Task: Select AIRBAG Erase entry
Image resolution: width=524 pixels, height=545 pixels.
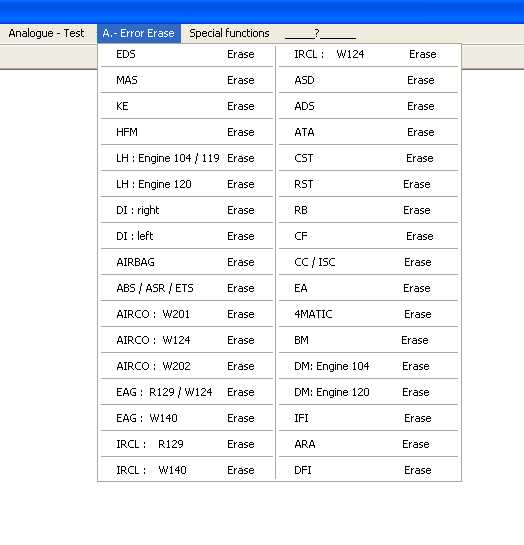Action: (x=187, y=262)
